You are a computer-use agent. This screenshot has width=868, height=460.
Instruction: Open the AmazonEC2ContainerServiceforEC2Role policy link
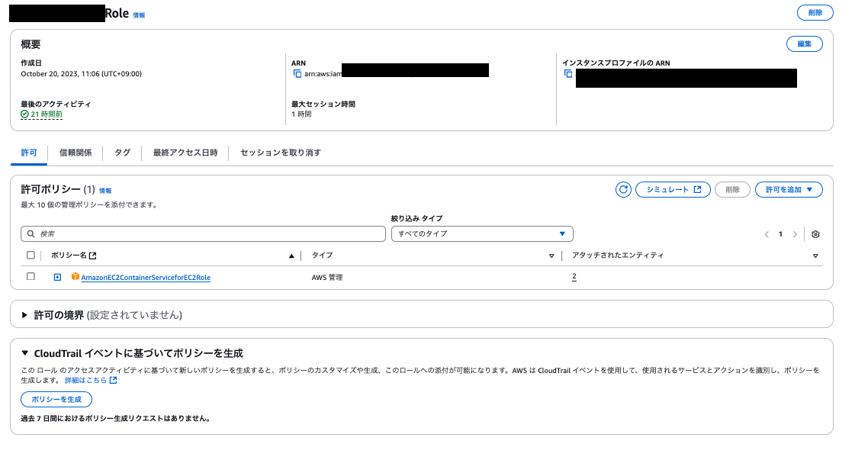(146, 278)
